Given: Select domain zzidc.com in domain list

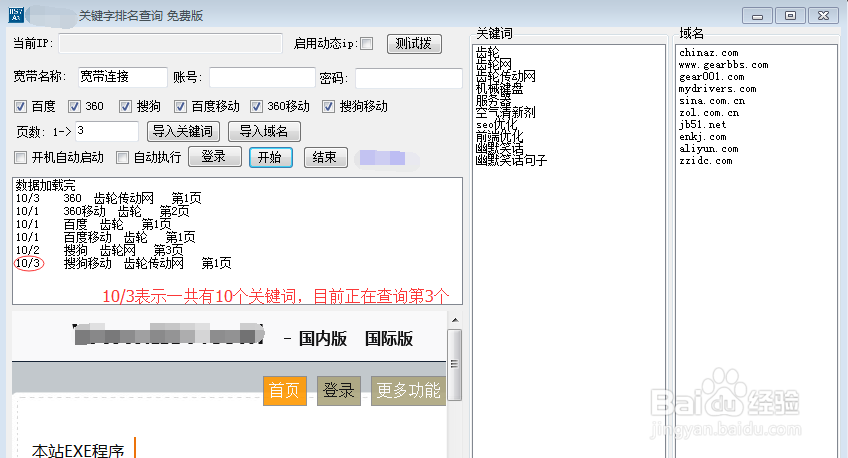Looking at the screenshot, I should click(706, 161).
